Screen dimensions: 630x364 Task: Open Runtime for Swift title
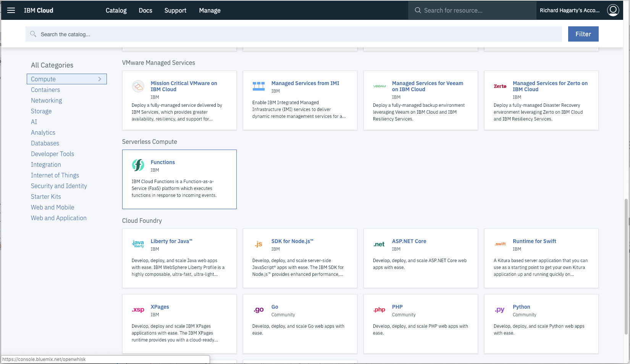click(x=534, y=241)
